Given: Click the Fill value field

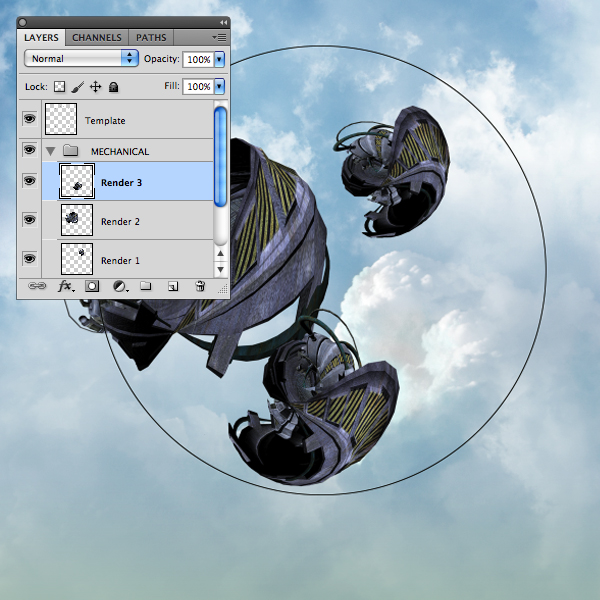Looking at the screenshot, I should point(198,86).
